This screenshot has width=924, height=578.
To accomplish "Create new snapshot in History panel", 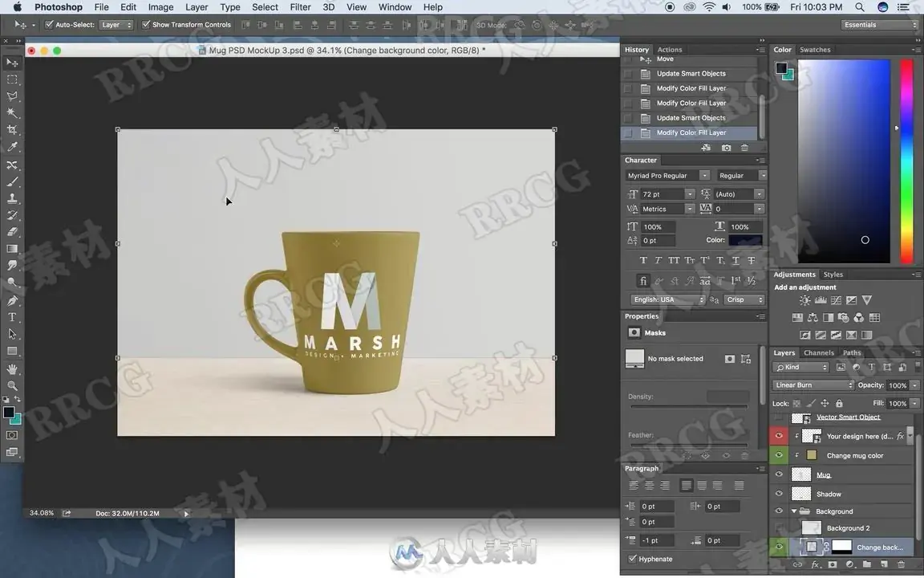I will [726, 148].
